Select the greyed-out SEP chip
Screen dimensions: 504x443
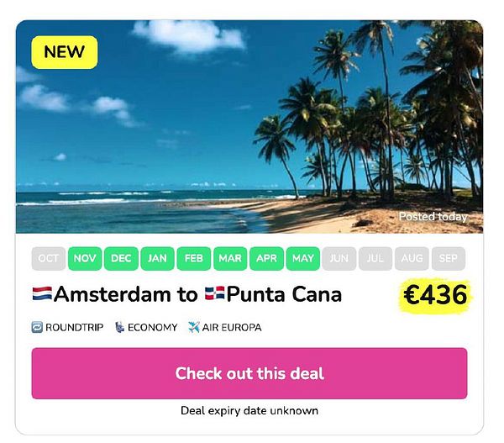click(449, 258)
